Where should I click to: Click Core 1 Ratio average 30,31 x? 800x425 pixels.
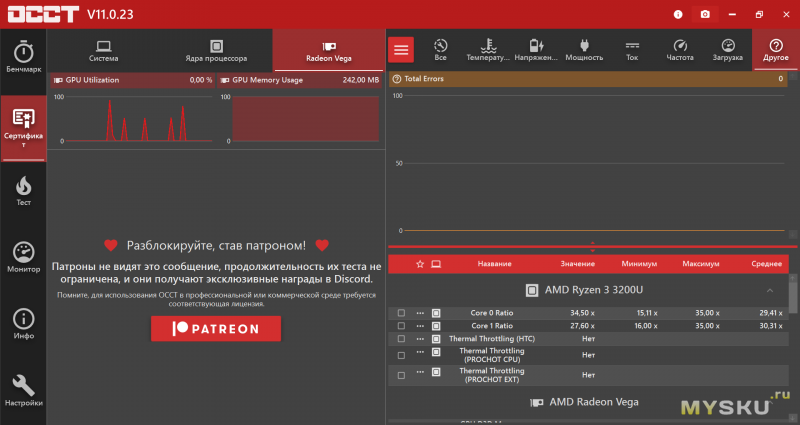770,326
